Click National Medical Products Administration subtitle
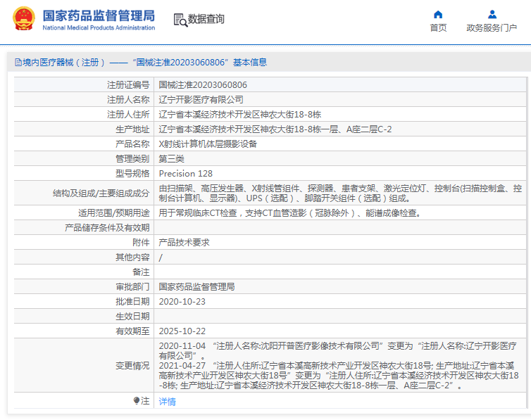Viewport: 531px width, 420px height. (x=99, y=27)
